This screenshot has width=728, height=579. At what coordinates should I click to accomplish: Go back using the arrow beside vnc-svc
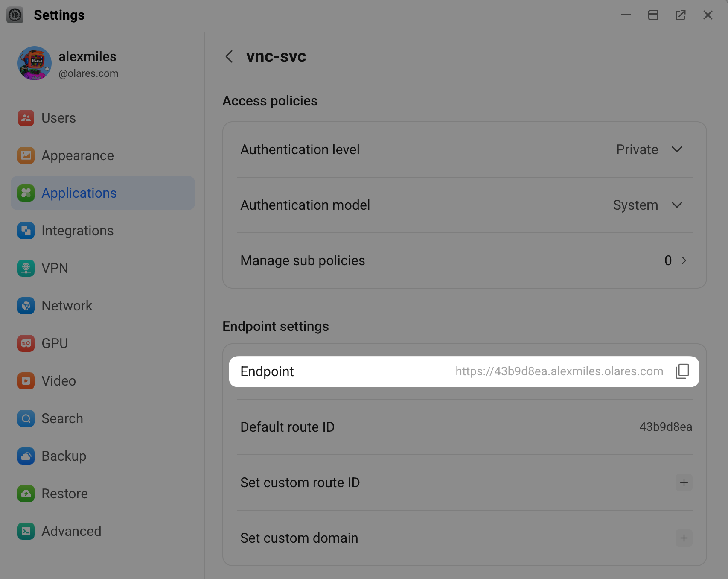pyautogui.click(x=229, y=56)
